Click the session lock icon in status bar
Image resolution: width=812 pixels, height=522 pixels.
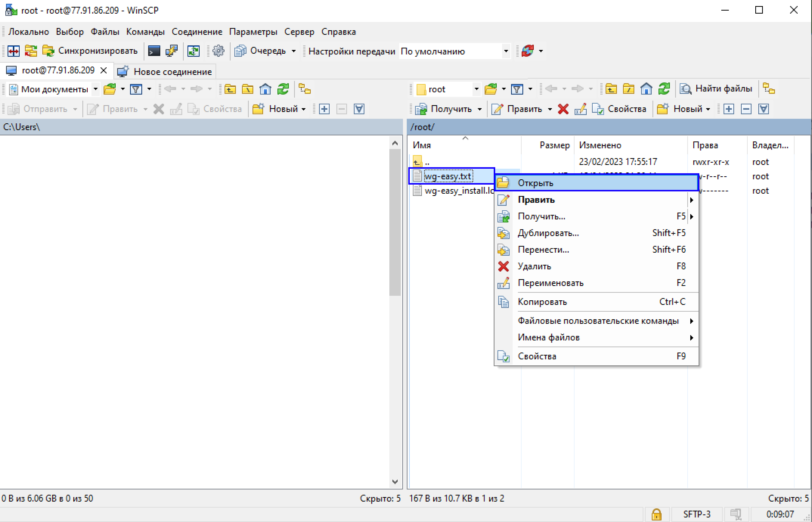point(656,514)
